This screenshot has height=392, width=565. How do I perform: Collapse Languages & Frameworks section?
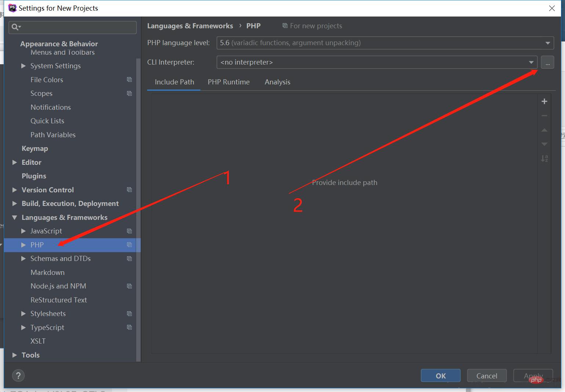click(15, 218)
